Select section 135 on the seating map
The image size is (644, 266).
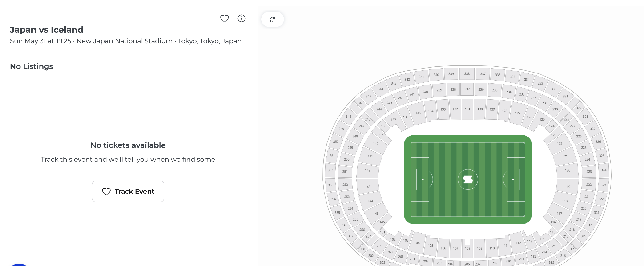pos(418,113)
